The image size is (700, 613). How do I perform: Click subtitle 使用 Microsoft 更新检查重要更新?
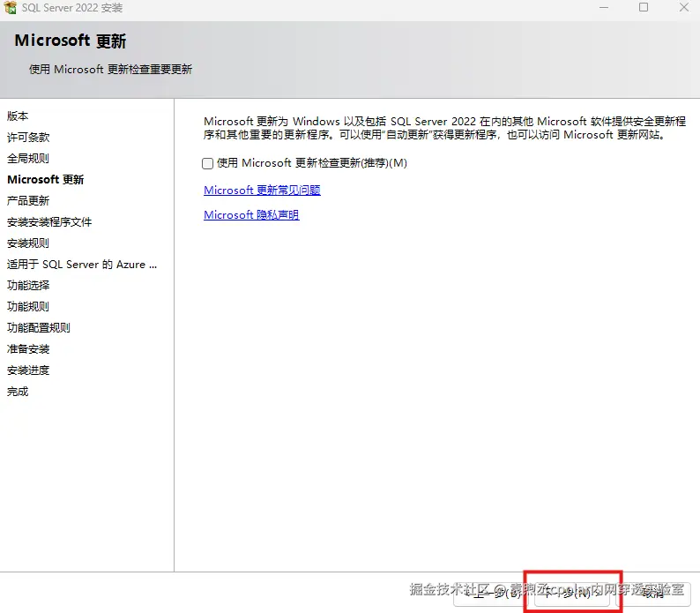(111, 70)
